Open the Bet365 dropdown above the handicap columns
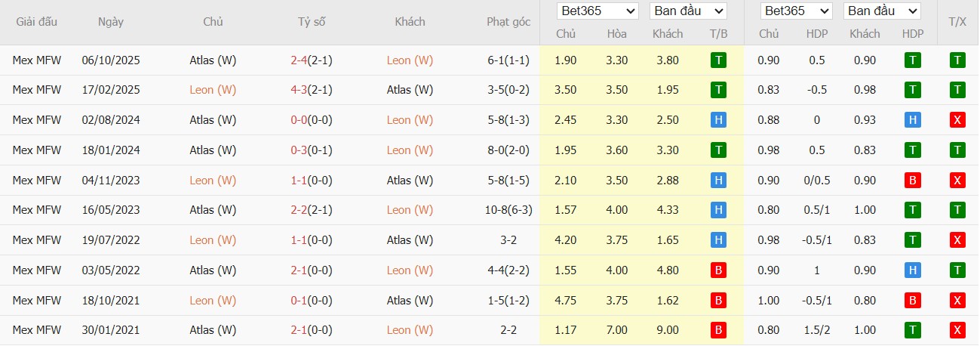This screenshot has height=346, width=980. coord(796,11)
